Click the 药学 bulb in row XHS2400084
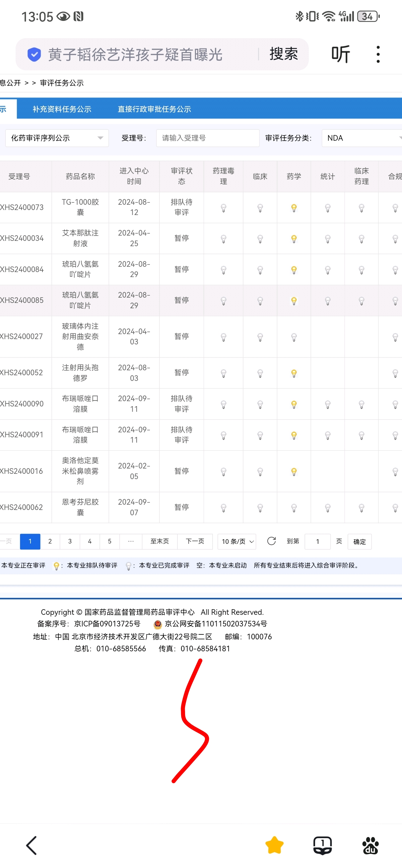Image resolution: width=402 pixels, height=868 pixels. pos(294,270)
